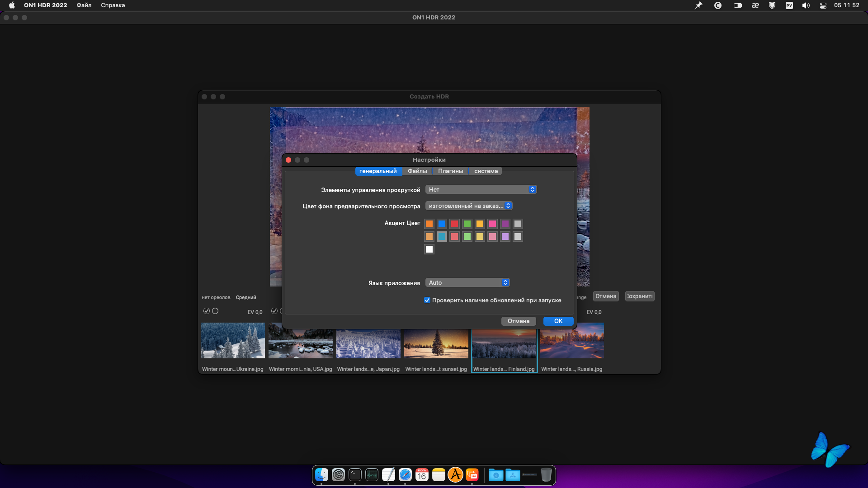Switch to the система tab
868x488 pixels.
point(486,171)
